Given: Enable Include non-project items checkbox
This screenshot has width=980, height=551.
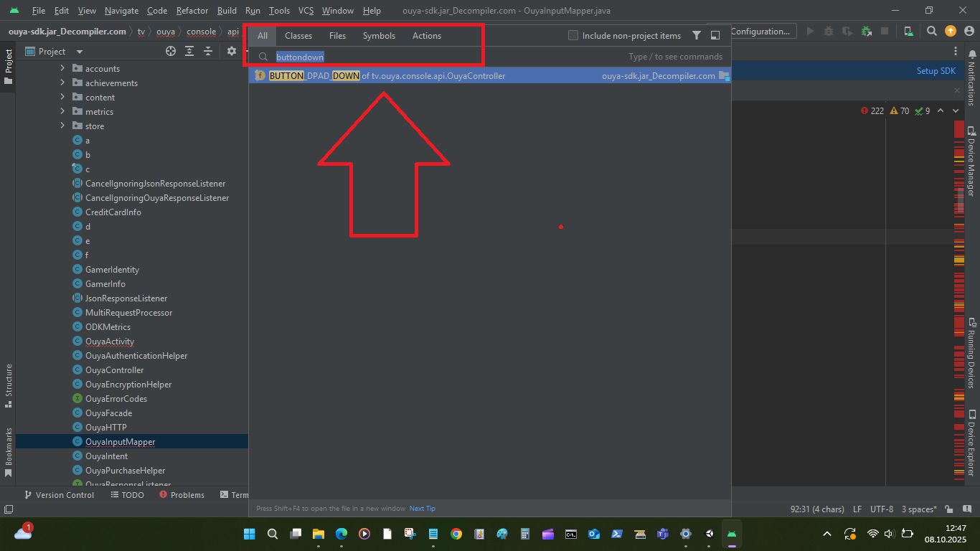Looking at the screenshot, I should tap(573, 36).
